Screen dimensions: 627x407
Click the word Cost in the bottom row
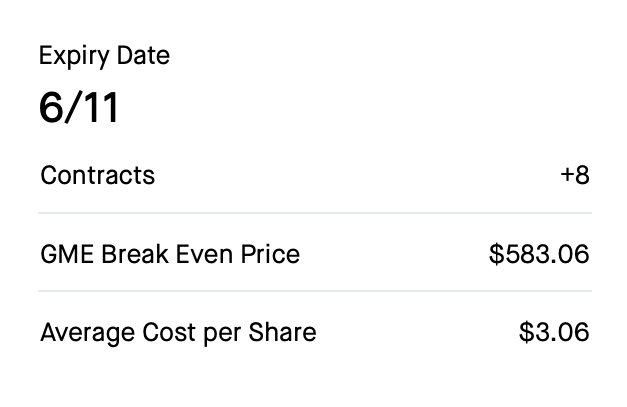(169, 332)
